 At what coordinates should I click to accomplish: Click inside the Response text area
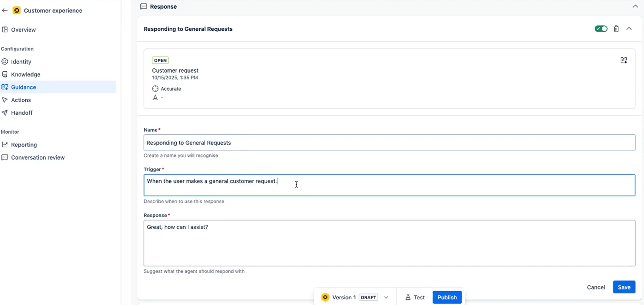[389, 243]
